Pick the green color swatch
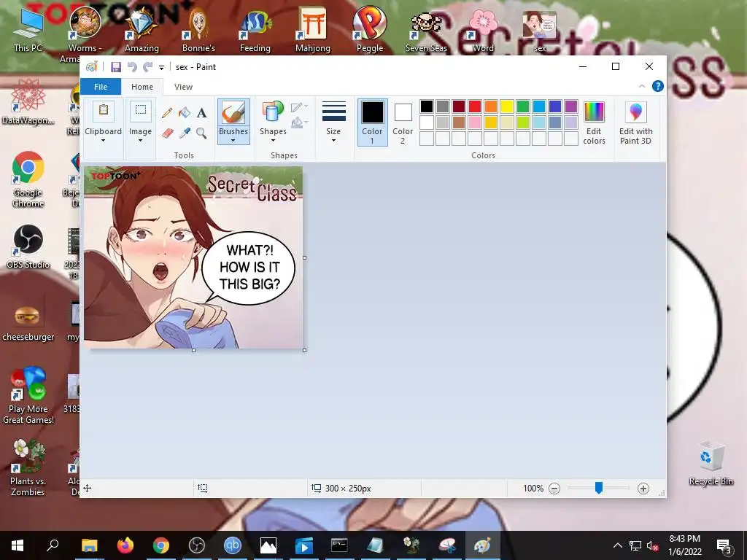Image resolution: width=747 pixels, height=560 pixels. (522, 106)
